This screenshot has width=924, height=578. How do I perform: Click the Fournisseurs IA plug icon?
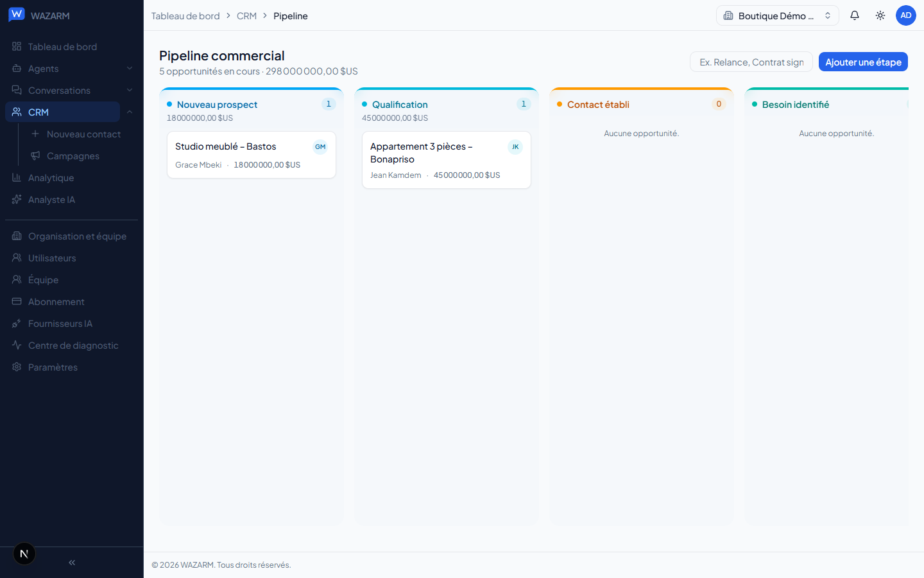click(17, 323)
